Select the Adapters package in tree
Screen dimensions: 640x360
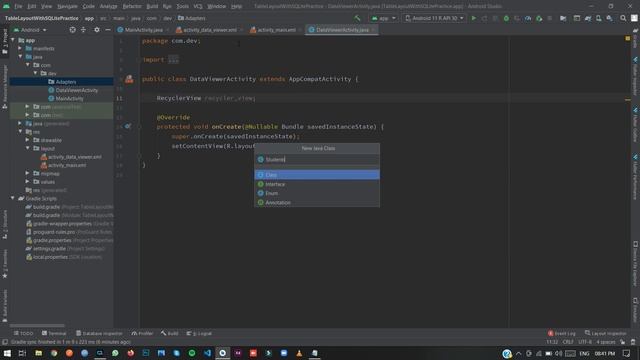pyautogui.click(x=66, y=82)
